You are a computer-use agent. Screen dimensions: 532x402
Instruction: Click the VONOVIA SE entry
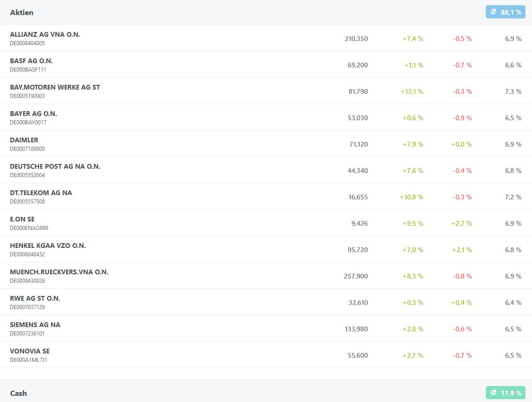30,351
